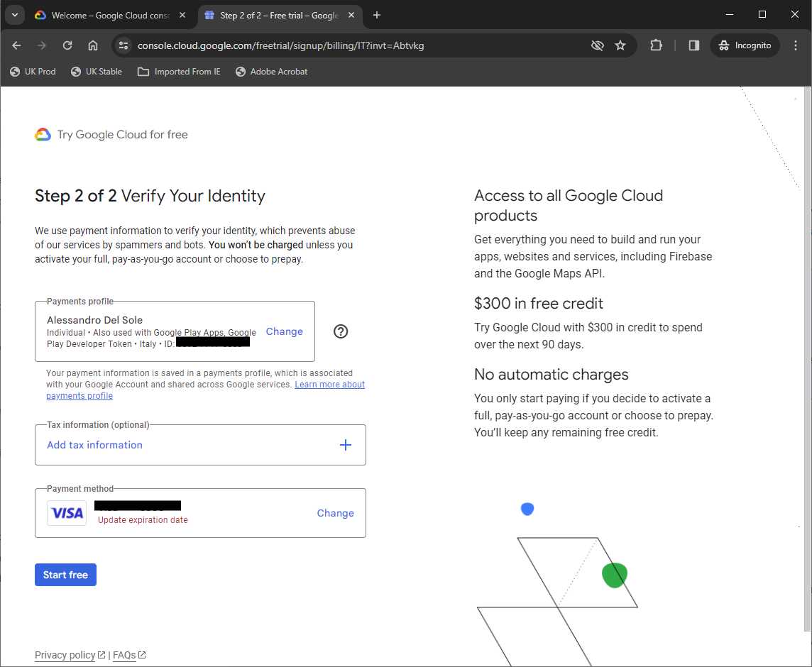Click the Google Cloud logo
This screenshot has width=812, height=667.
pos(43,134)
